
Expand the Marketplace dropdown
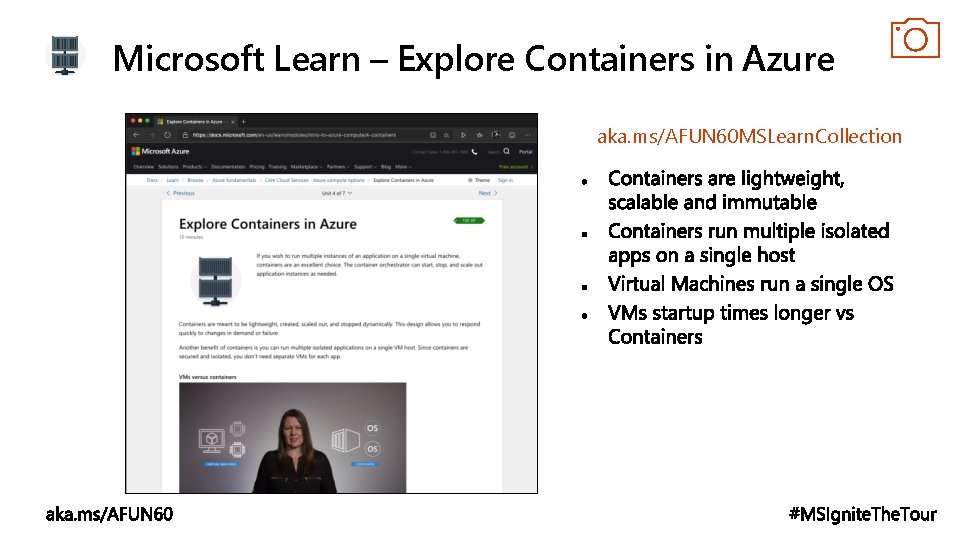(x=306, y=167)
